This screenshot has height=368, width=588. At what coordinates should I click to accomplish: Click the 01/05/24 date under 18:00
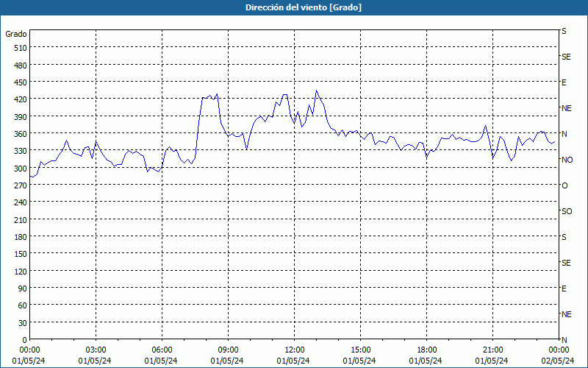[426, 361]
